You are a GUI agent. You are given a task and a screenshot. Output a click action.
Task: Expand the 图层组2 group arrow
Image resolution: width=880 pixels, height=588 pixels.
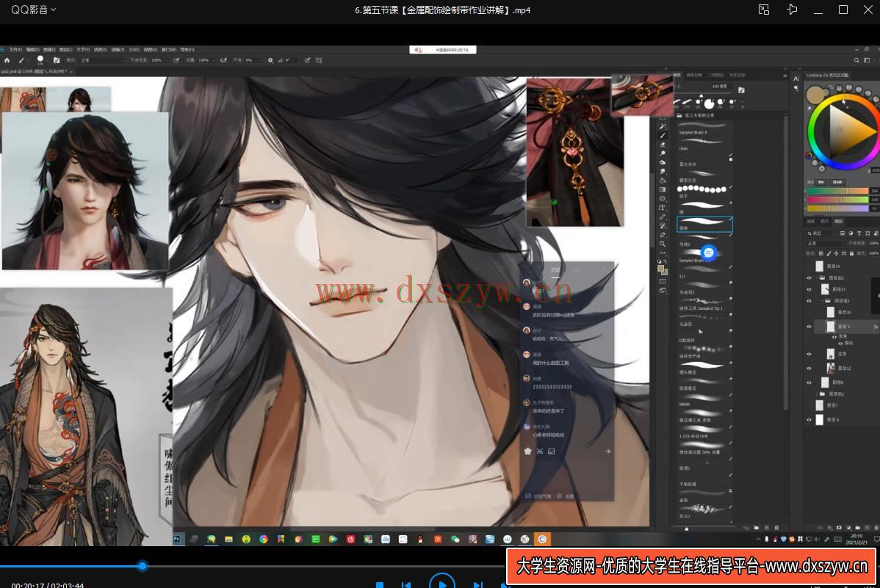click(x=817, y=394)
